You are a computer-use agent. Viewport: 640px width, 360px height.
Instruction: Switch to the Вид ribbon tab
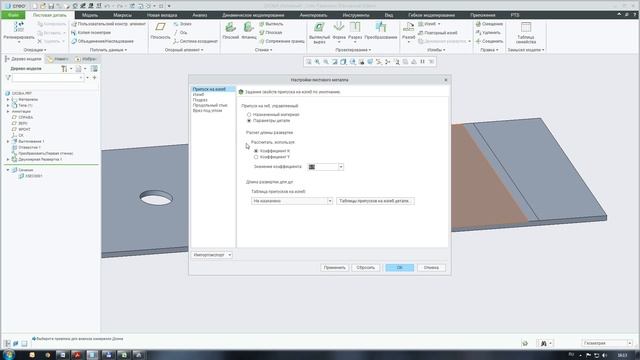[x=389, y=15]
